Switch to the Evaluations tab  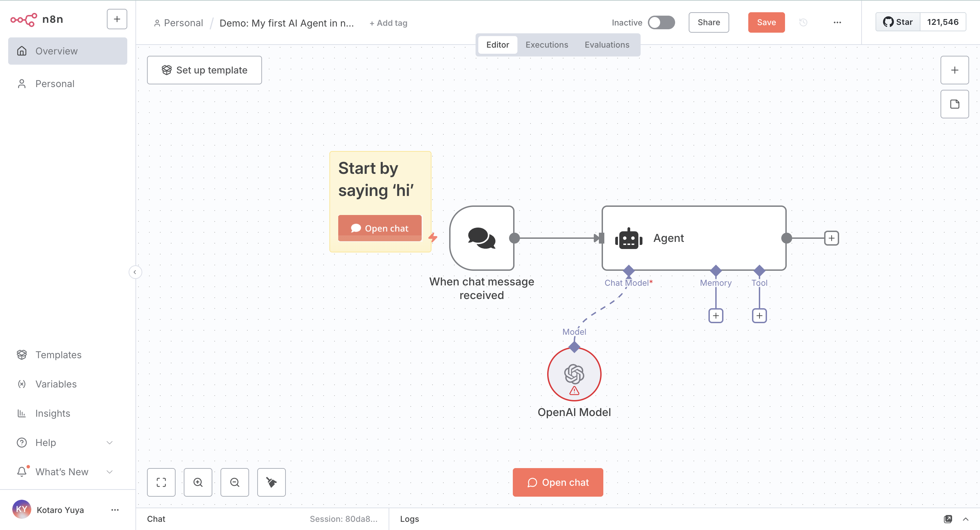[607, 45]
